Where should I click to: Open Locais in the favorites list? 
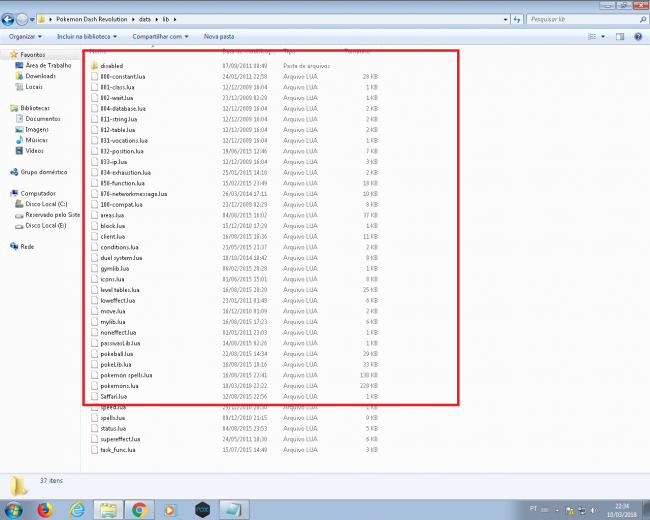click(34, 87)
